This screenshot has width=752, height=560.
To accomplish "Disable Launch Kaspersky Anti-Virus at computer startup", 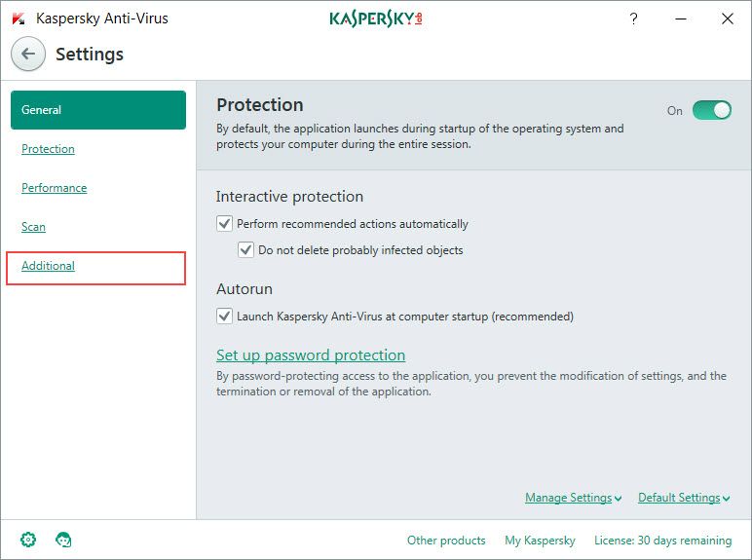I will point(224,317).
